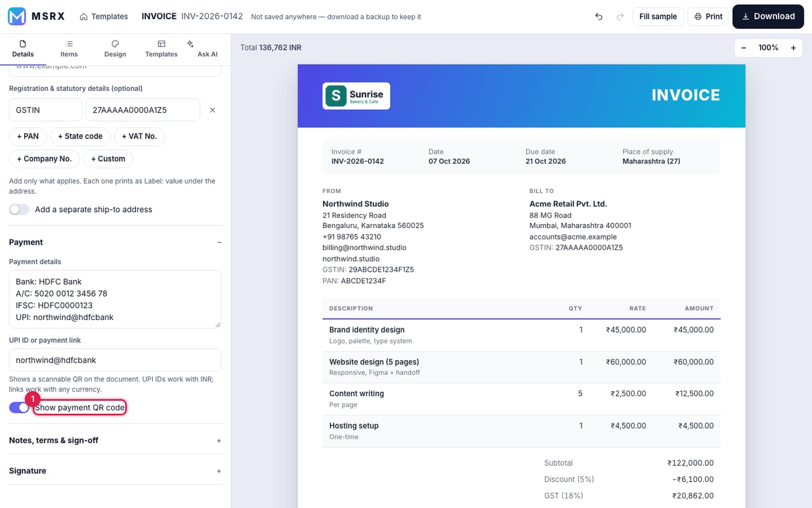
Task: Click the MSRX logo icon
Action: coord(16,17)
